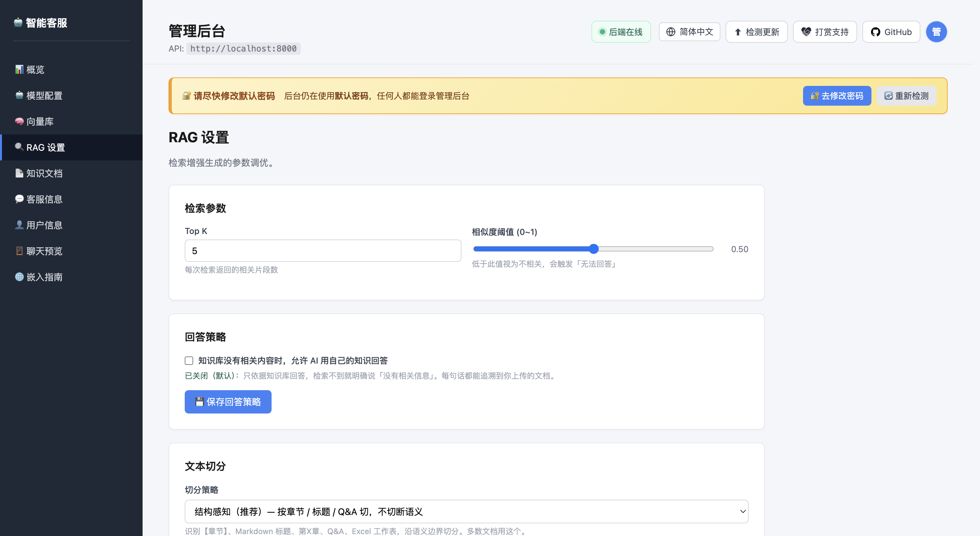Click the heart handshake icon in 打赏支持
Screen dimensions: 980x536
(x=806, y=31)
